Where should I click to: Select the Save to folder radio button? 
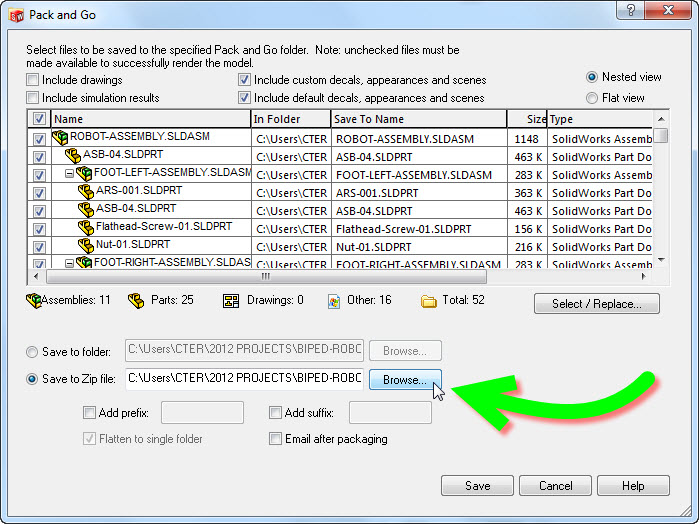[32, 352]
